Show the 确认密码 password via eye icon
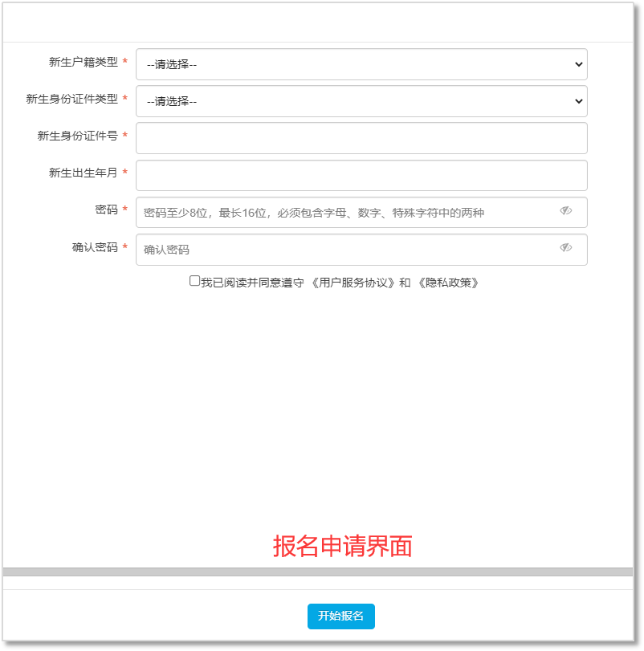 click(566, 250)
